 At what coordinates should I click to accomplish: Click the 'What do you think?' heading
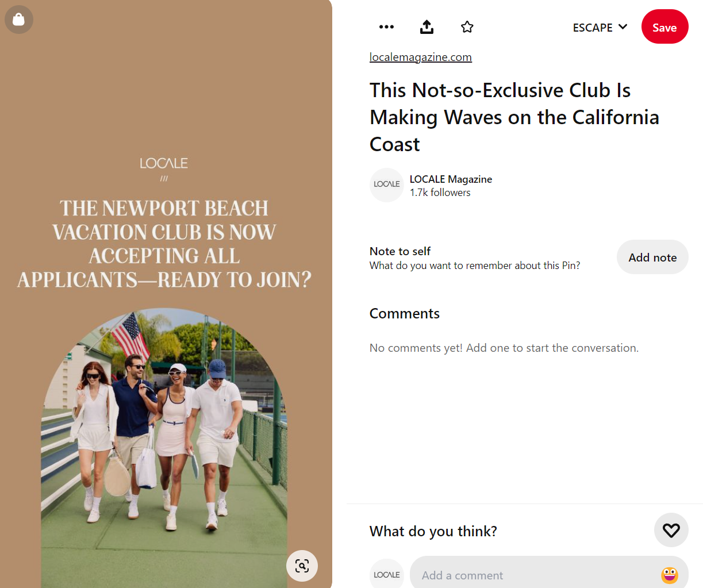click(x=433, y=531)
